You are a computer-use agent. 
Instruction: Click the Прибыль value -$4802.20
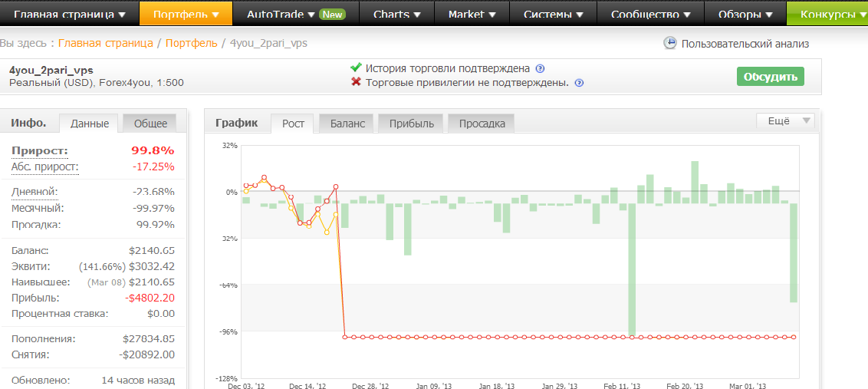click(x=150, y=298)
